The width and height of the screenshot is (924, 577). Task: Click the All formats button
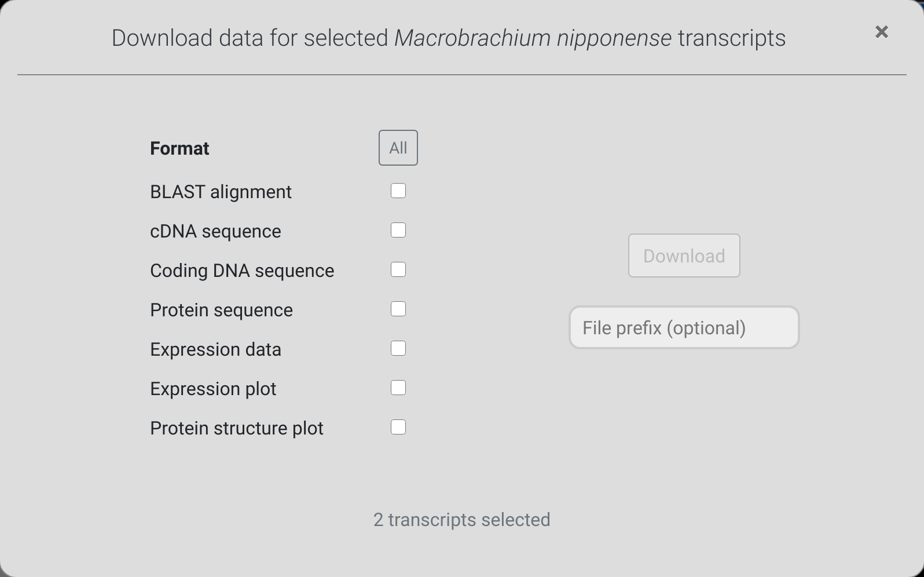pyautogui.click(x=398, y=148)
